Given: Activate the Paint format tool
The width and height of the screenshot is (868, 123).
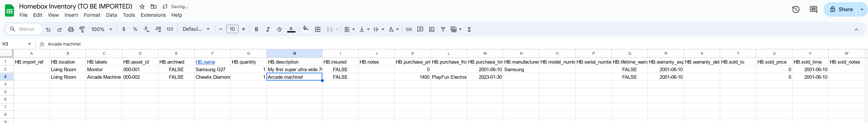Looking at the screenshot, I should 82,30.
